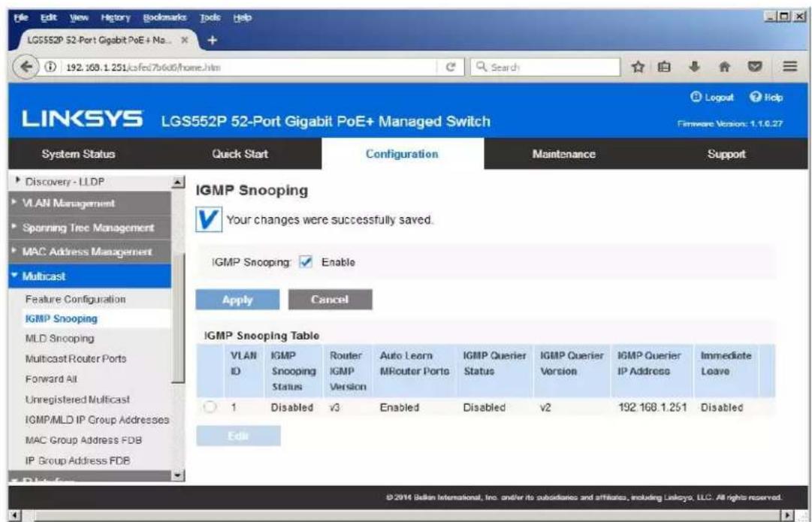This screenshot has height=522, width=812.
Task: Open the Tools menu
Action: click(x=210, y=17)
